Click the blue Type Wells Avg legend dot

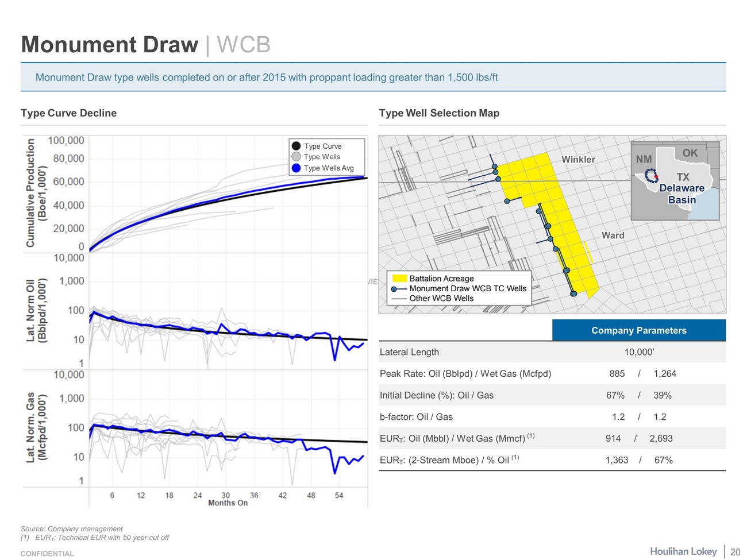(296, 168)
